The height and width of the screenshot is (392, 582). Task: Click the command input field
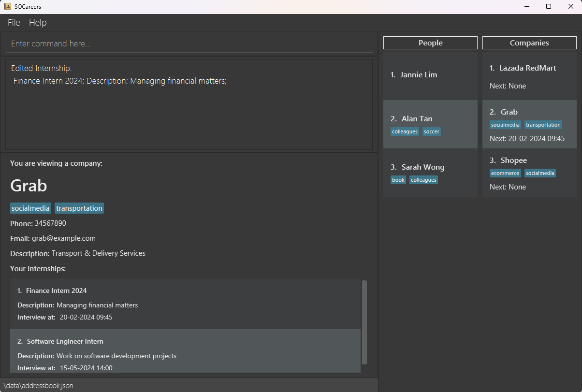click(x=189, y=44)
